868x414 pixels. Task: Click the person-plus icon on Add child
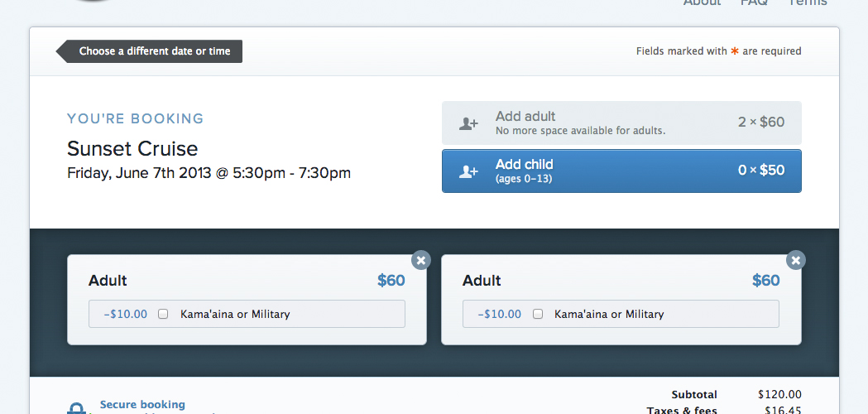click(468, 171)
